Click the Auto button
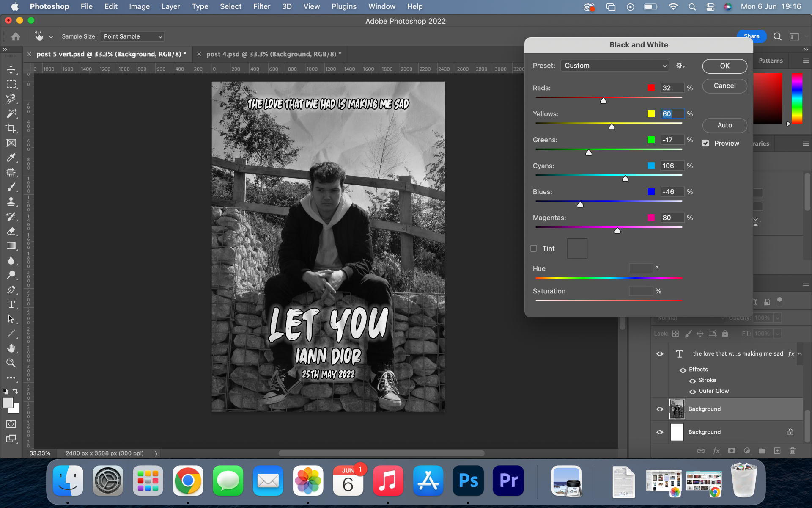 pos(724,125)
